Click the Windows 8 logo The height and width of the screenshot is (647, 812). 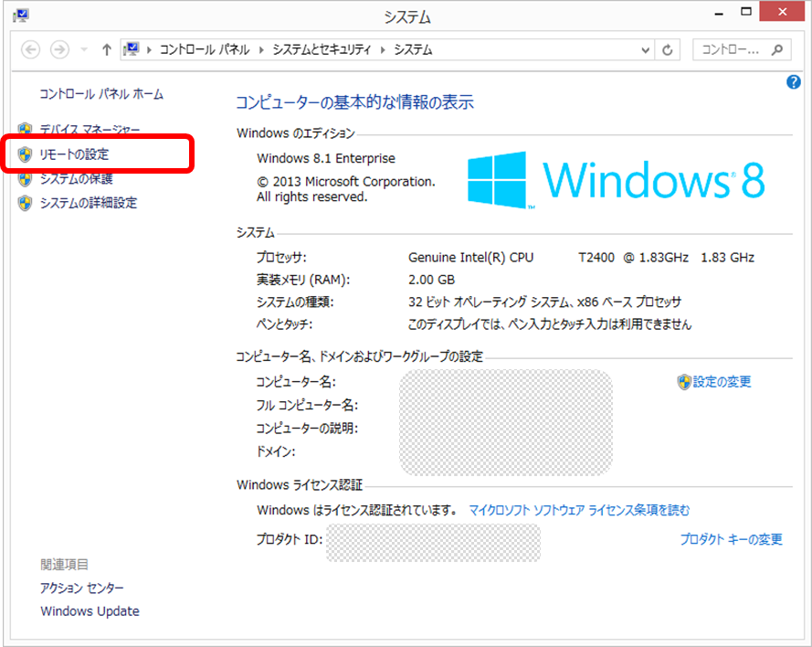(616, 180)
